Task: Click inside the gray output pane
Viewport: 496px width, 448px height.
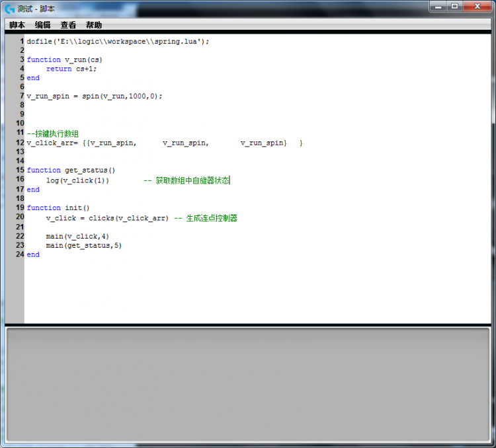Action: pyautogui.click(x=248, y=386)
